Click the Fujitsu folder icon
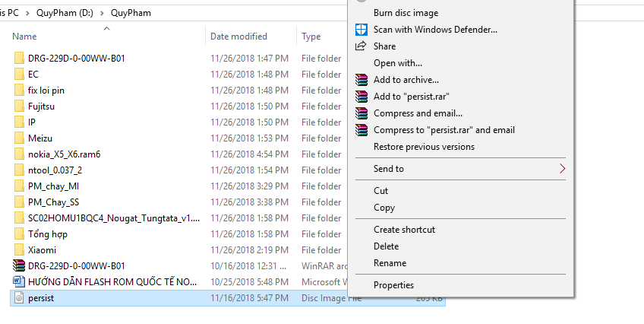The height and width of the screenshot is (324, 644). pyautogui.click(x=19, y=106)
